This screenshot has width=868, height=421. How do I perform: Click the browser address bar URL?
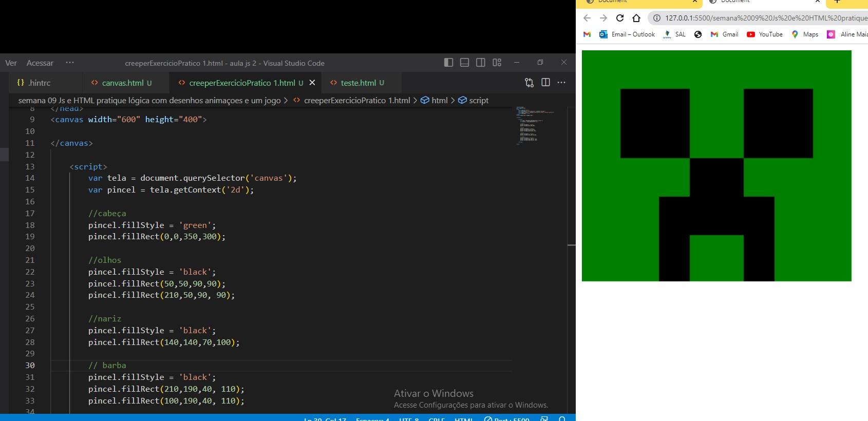click(x=766, y=18)
